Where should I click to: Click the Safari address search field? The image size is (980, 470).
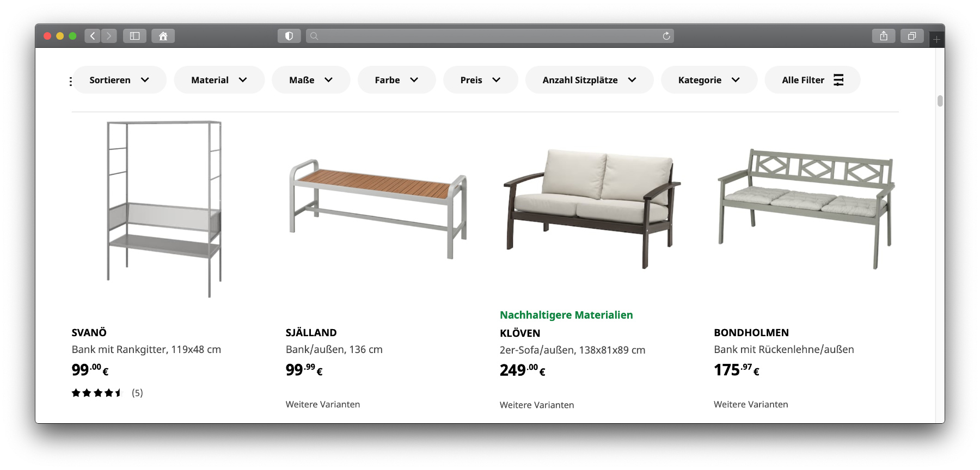[x=490, y=36]
